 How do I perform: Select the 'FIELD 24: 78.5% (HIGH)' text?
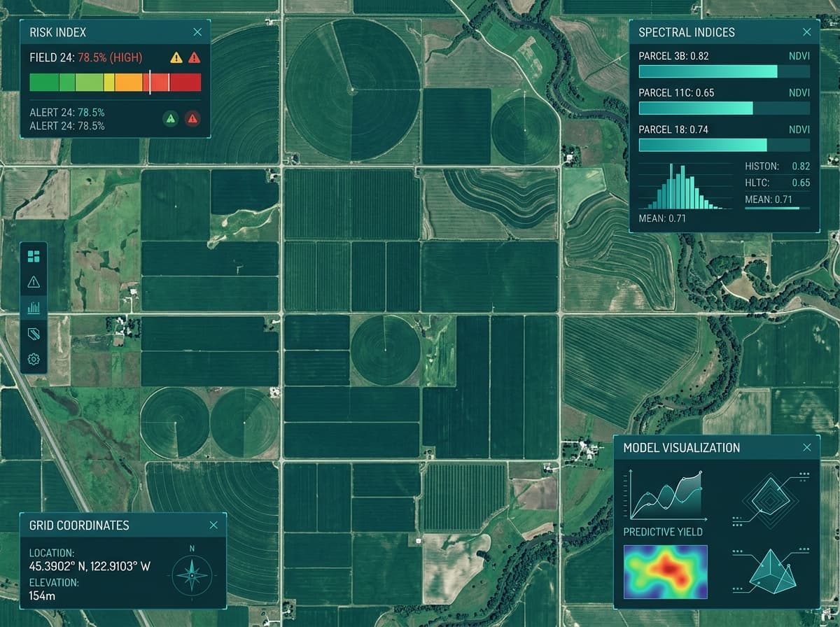point(85,57)
